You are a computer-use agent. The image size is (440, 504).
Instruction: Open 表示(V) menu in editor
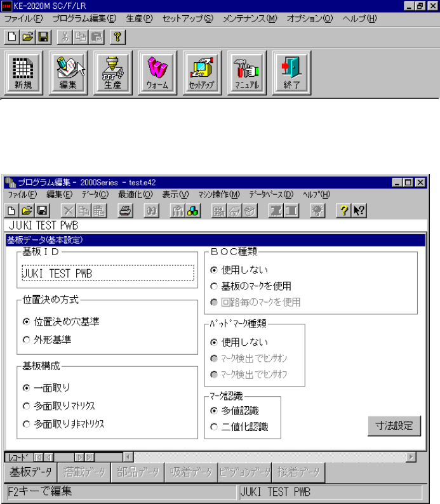click(175, 194)
